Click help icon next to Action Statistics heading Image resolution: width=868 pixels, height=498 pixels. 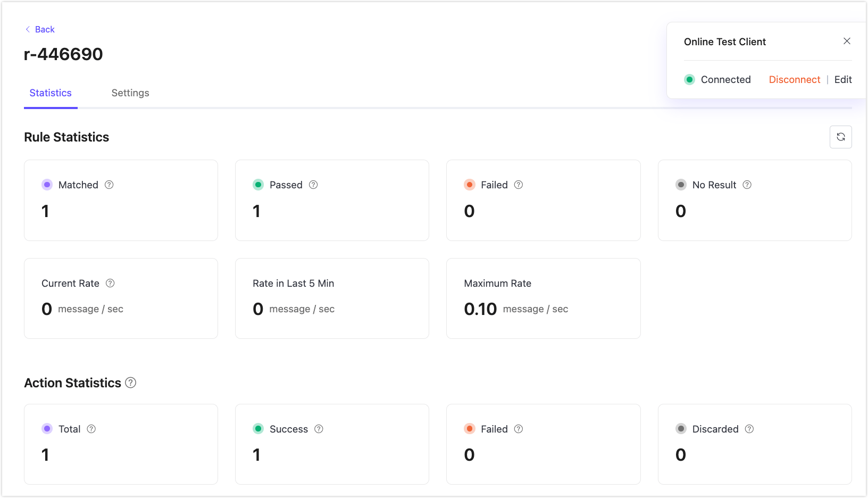click(x=131, y=383)
